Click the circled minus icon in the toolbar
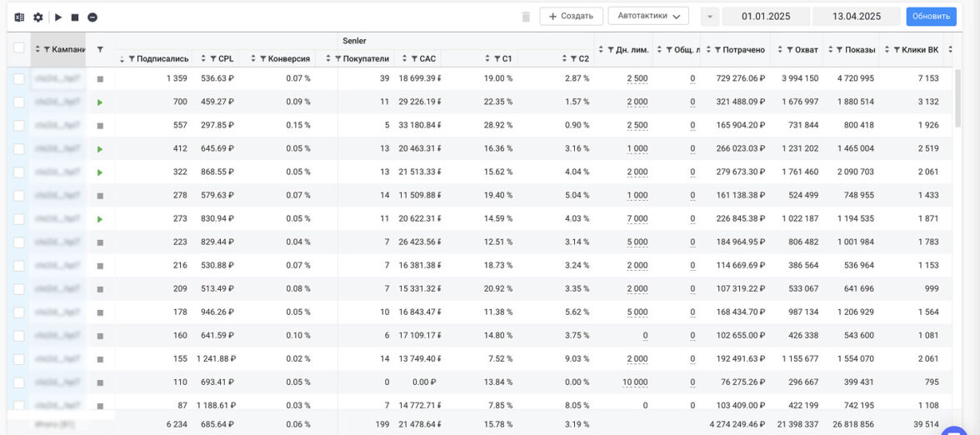 pos(92,17)
